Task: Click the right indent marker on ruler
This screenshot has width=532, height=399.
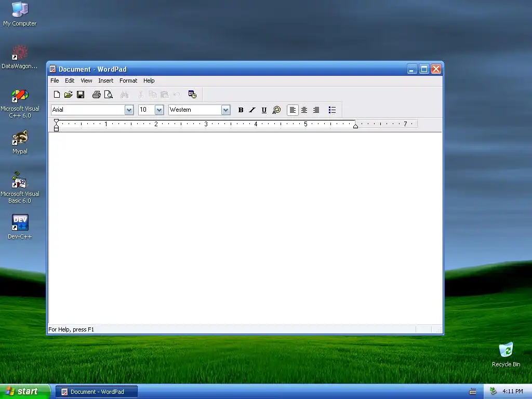Action: coord(355,126)
